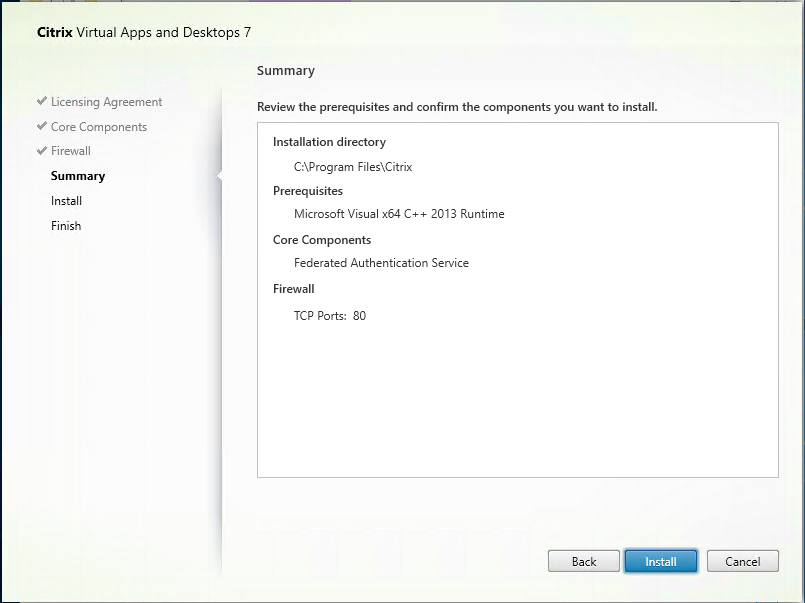The height and width of the screenshot is (603, 805).
Task: Click the Review the prerequisites instruction text
Action: (457, 107)
